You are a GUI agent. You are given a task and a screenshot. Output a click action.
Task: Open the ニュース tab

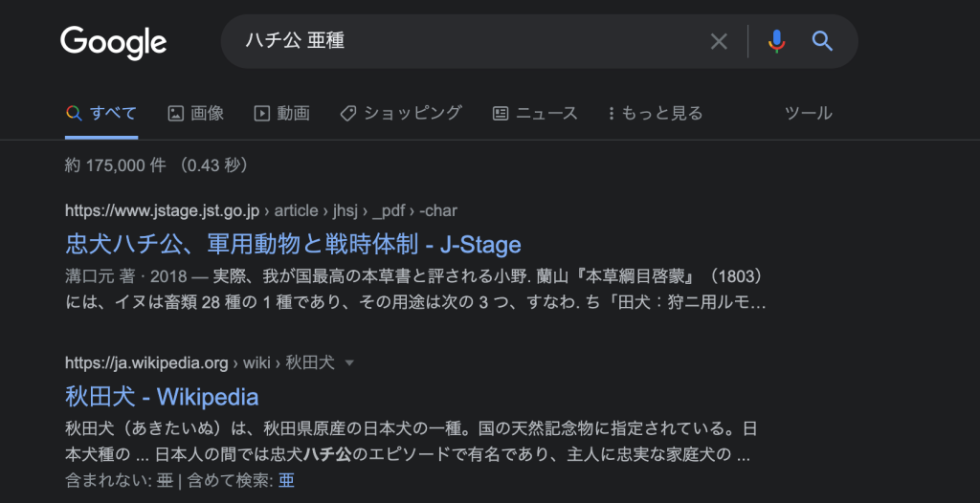[x=535, y=113]
